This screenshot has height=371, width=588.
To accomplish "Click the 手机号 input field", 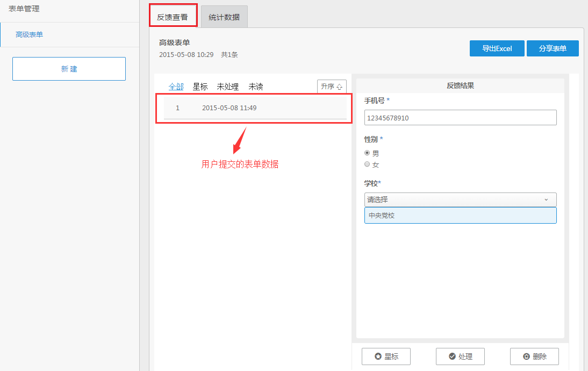I will [460, 118].
